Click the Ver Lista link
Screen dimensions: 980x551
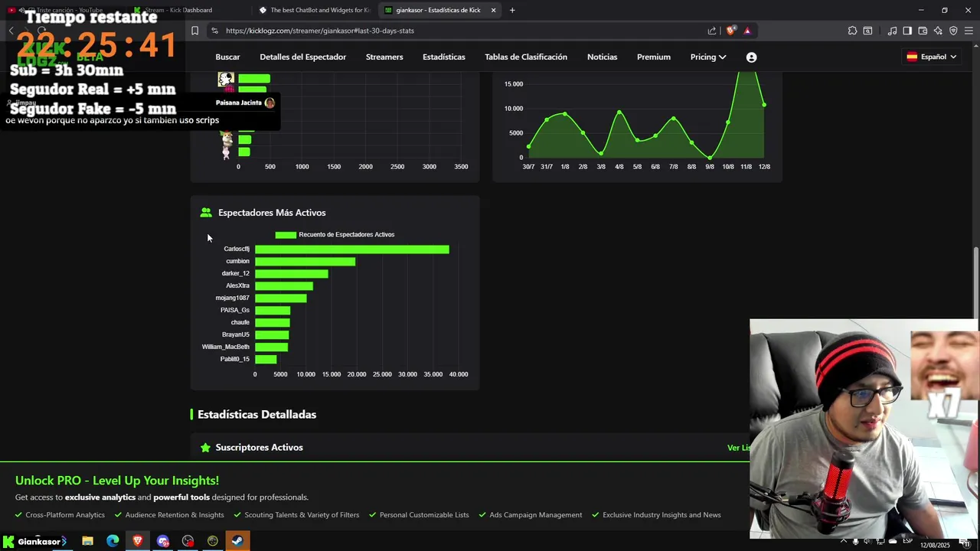[x=739, y=448]
